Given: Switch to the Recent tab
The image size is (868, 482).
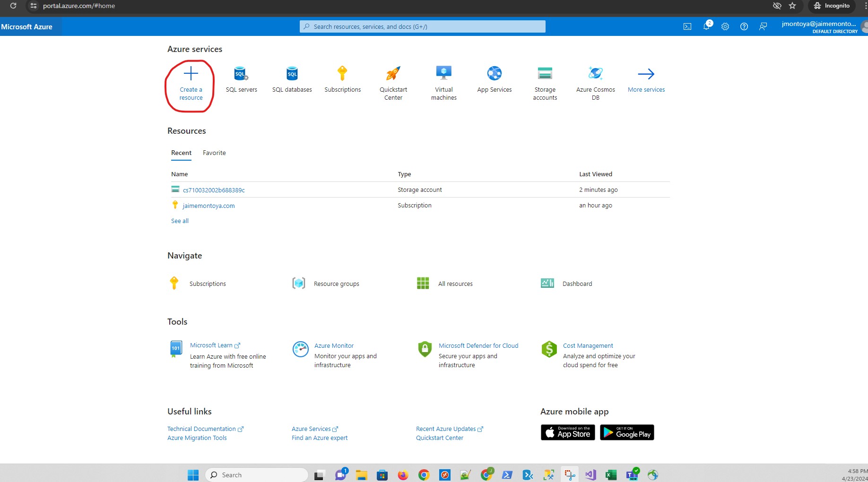Looking at the screenshot, I should pyautogui.click(x=181, y=153).
